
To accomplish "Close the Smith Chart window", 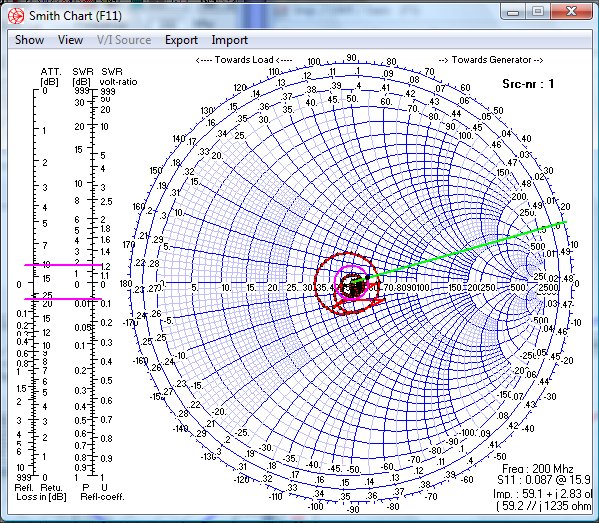I will 571,12.
